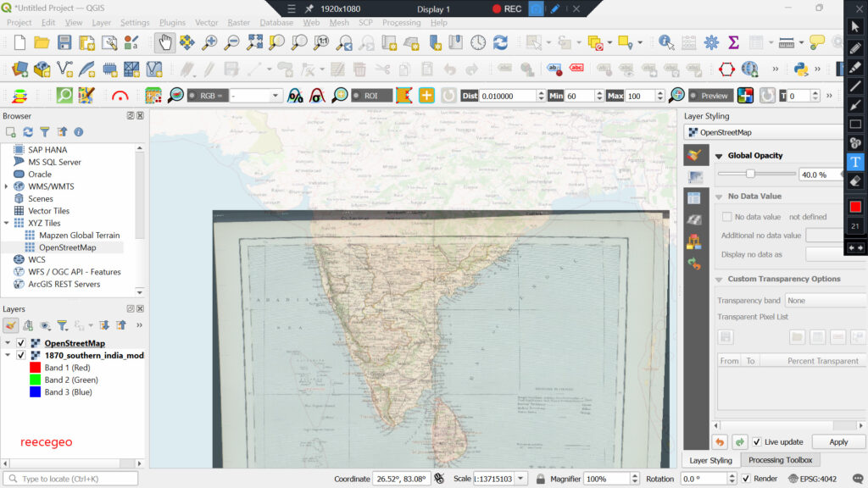Click the Apply button in Layer Styling
The image size is (868, 488).
[838, 442]
